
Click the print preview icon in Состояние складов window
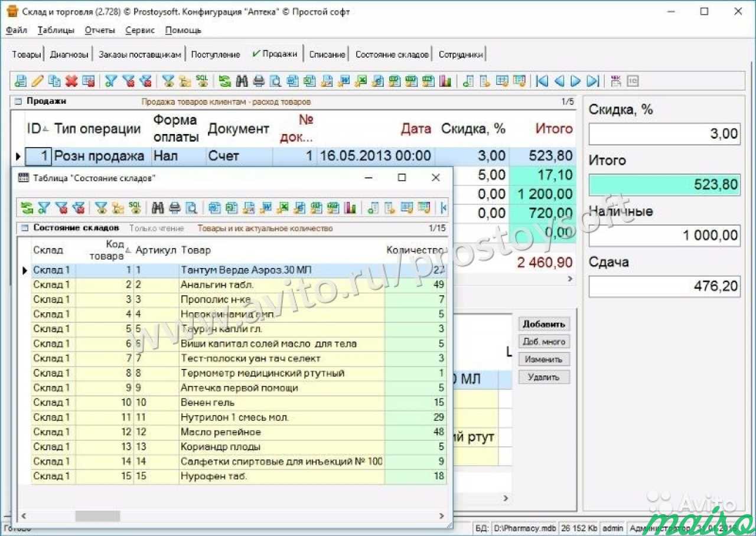(x=191, y=207)
